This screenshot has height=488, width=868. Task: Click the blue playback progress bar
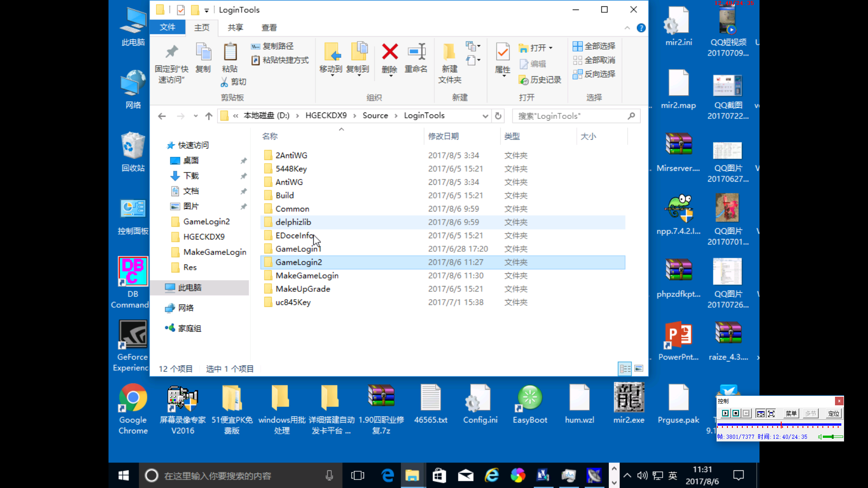coord(779,425)
